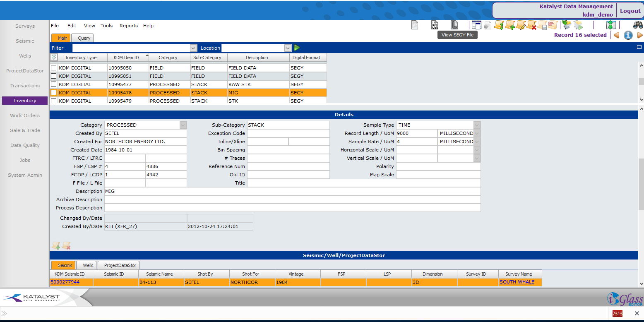Click the seismic wiggle trace icon

435,25
